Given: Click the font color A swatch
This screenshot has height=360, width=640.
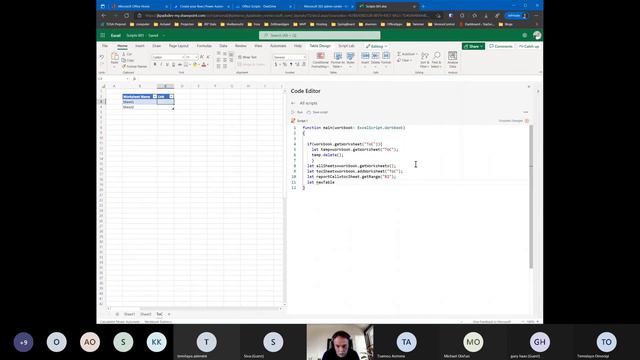Looking at the screenshot, I should point(204,64).
